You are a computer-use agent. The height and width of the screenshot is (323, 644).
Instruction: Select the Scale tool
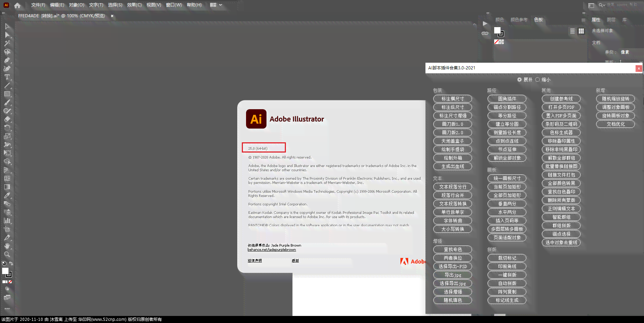7,136
